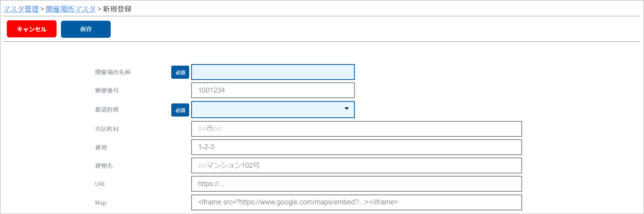This screenshot has height=214, width=644.
Task: Click the 郵便番号 label
Action: pos(107,90)
